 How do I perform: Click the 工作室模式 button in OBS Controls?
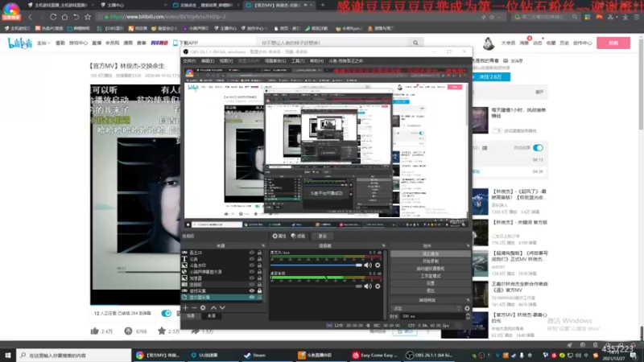(430, 276)
